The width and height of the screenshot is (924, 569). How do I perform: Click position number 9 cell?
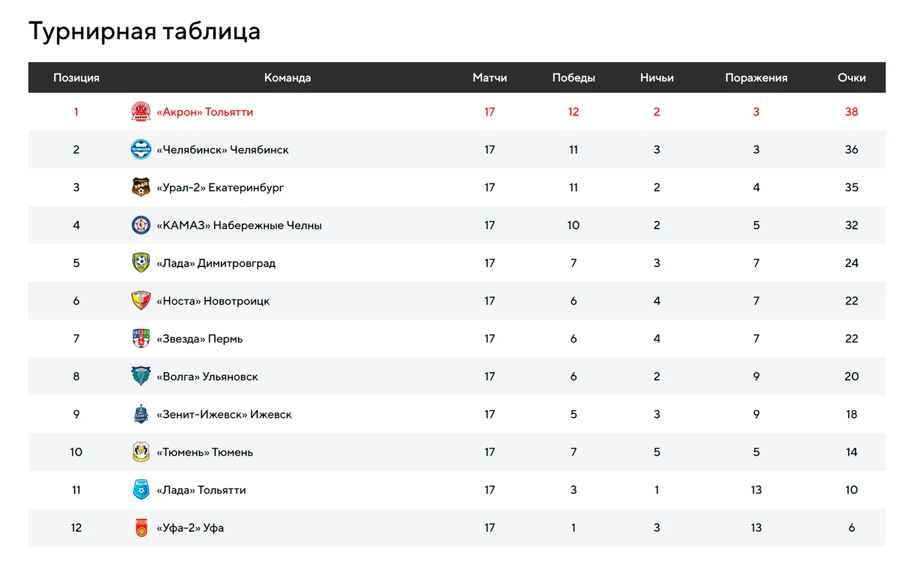click(76, 415)
